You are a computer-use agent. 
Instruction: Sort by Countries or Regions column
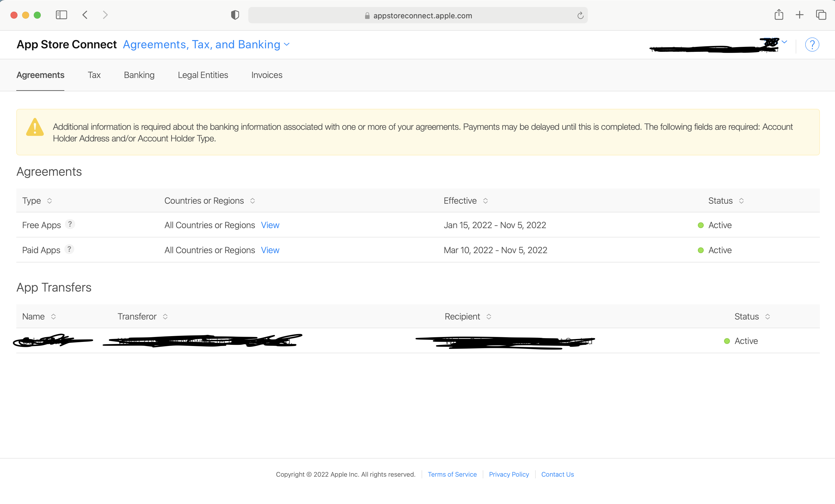pyautogui.click(x=209, y=200)
